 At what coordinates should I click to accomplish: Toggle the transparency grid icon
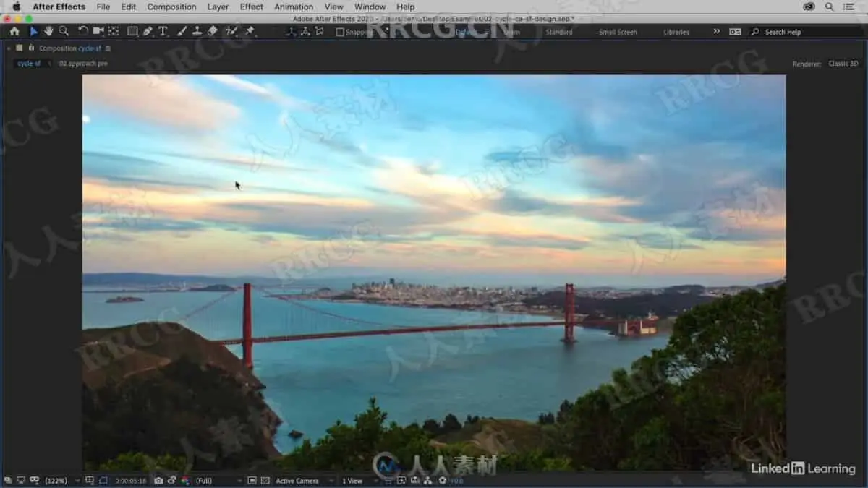265,481
